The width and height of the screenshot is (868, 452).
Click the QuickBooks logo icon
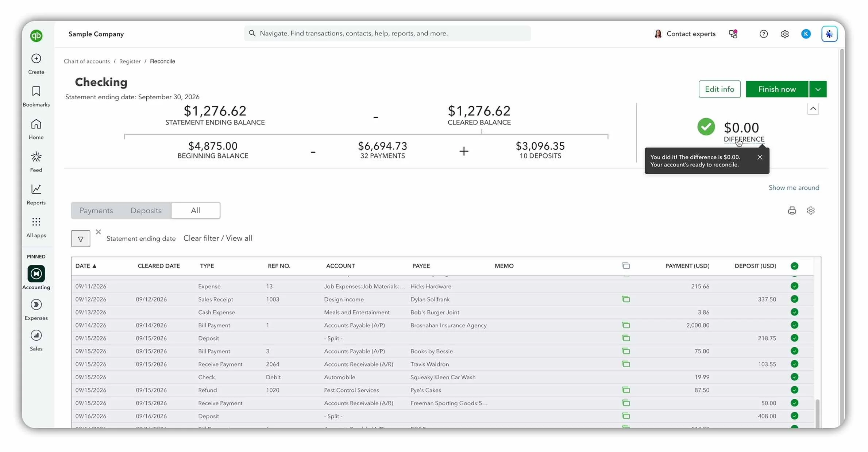click(x=36, y=35)
